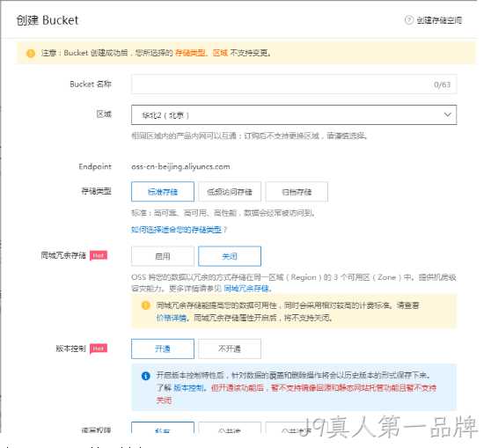Select 标准存储 storage type
Viewport: 491px width, 448px height.
pos(163,192)
